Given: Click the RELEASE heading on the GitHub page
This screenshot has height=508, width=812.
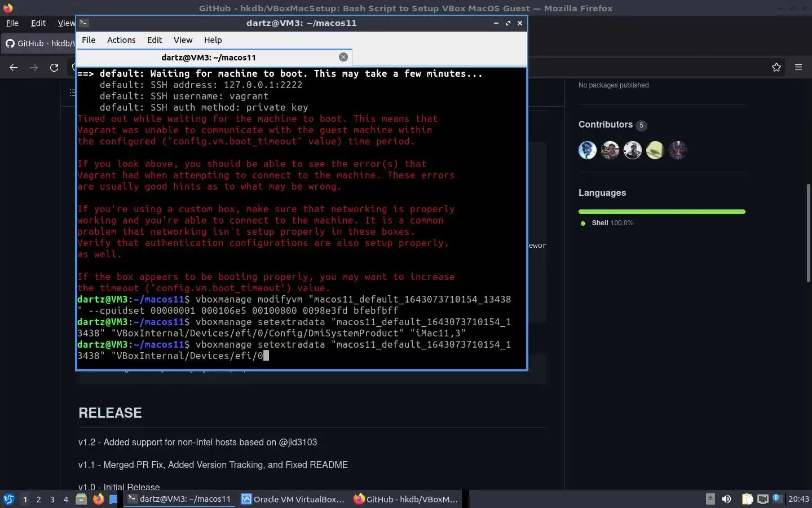Looking at the screenshot, I should pyautogui.click(x=110, y=413).
